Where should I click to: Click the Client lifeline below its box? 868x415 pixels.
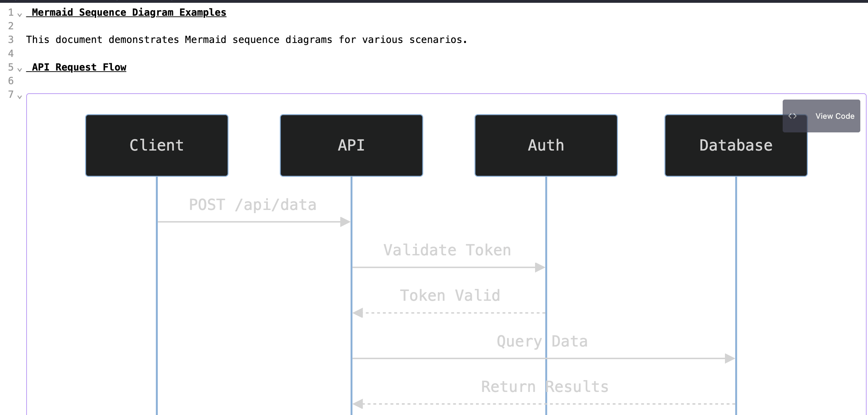pyautogui.click(x=156, y=279)
